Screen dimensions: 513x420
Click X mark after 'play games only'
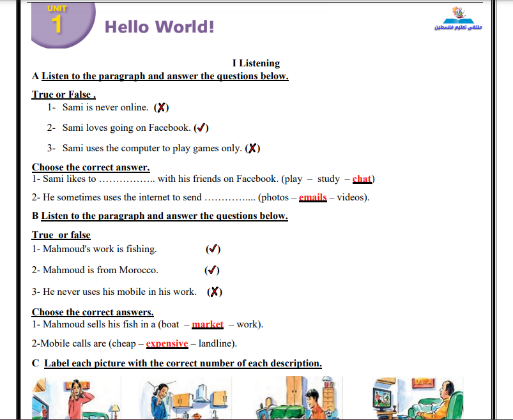pyautogui.click(x=252, y=148)
